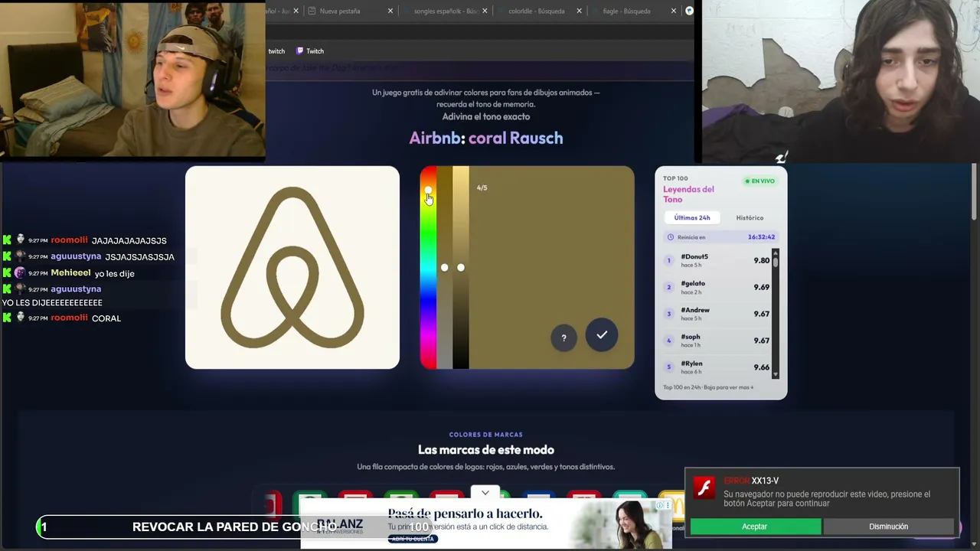980x551 pixels.
Task: Click the Airbnb: coral Rausch heading
Action: pyautogui.click(x=486, y=139)
